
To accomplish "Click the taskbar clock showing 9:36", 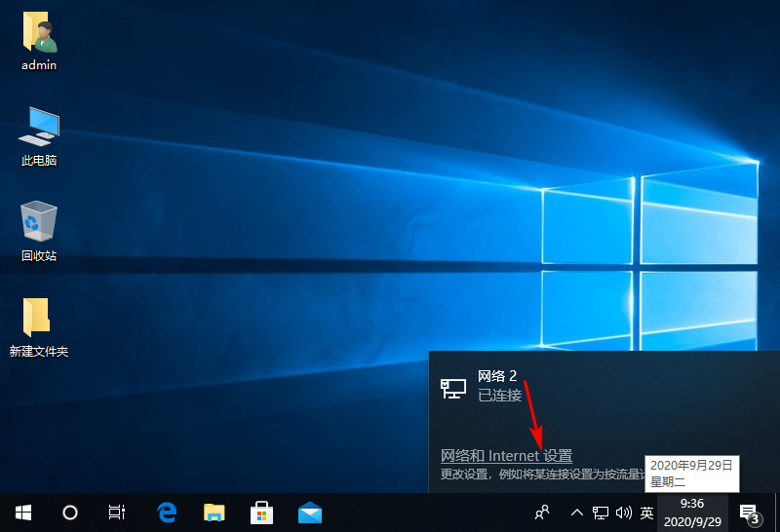I will tap(692, 512).
